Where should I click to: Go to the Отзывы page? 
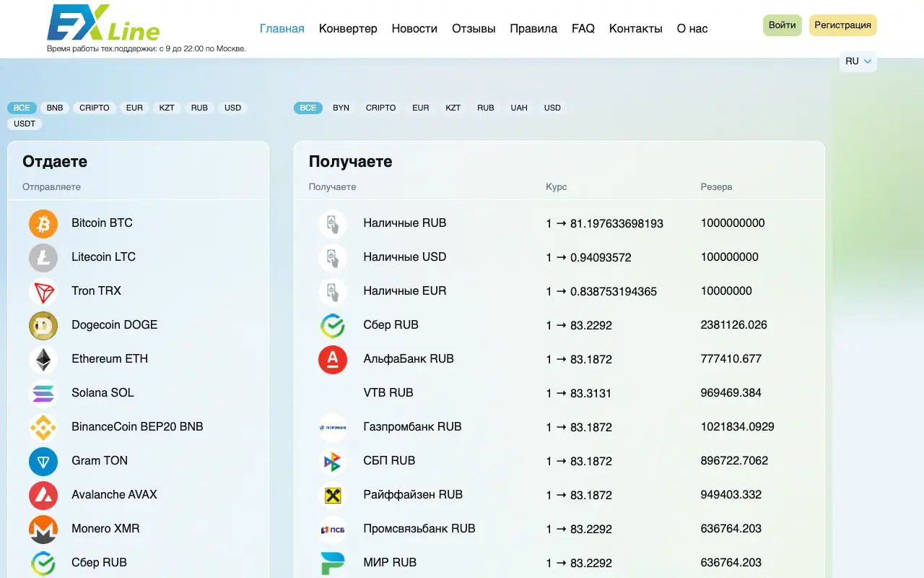[x=474, y=29]
